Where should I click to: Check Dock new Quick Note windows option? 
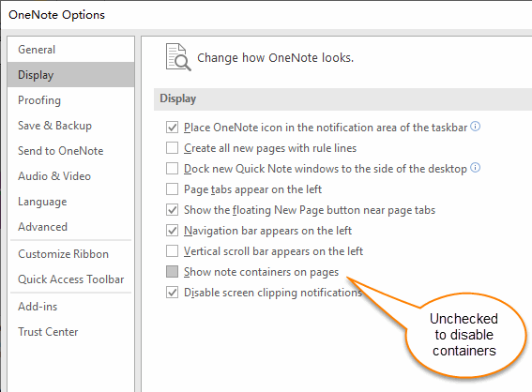pyautogui.click(x=172, y=169)
